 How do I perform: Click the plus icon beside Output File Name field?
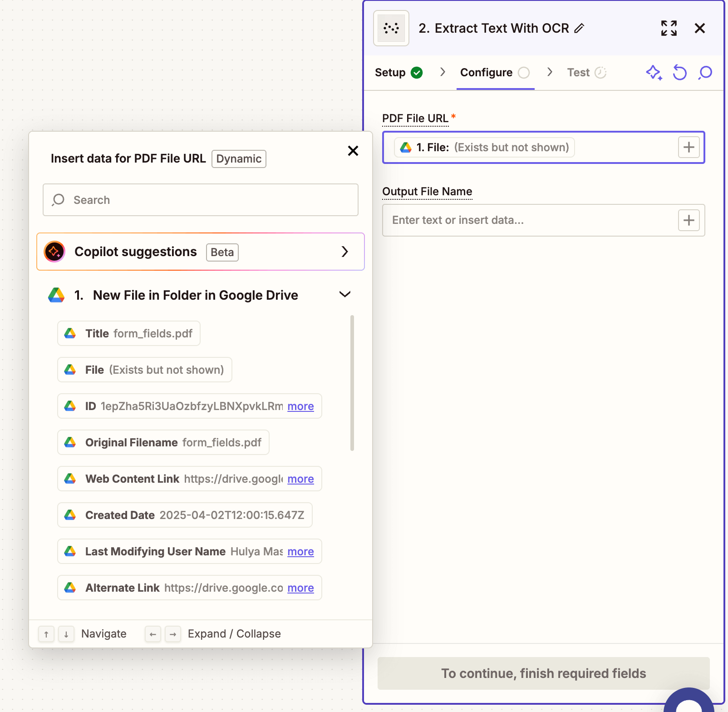click(x=689, y=220)
